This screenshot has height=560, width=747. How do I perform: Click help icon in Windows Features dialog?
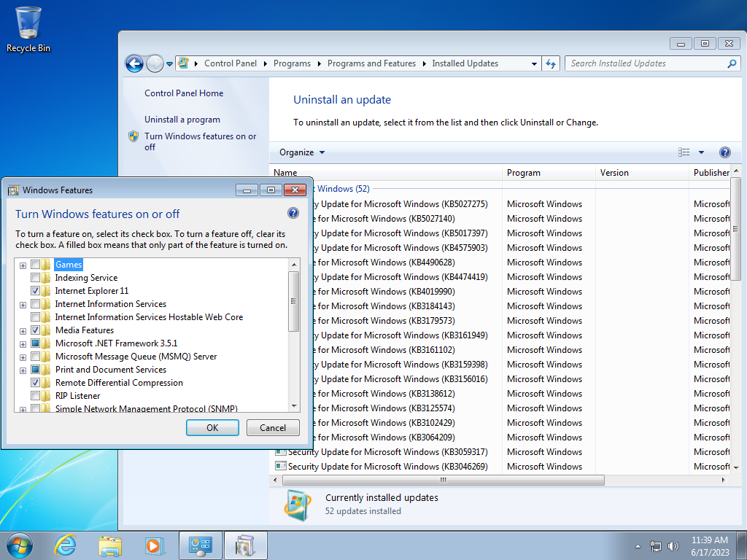pos(293,213)
